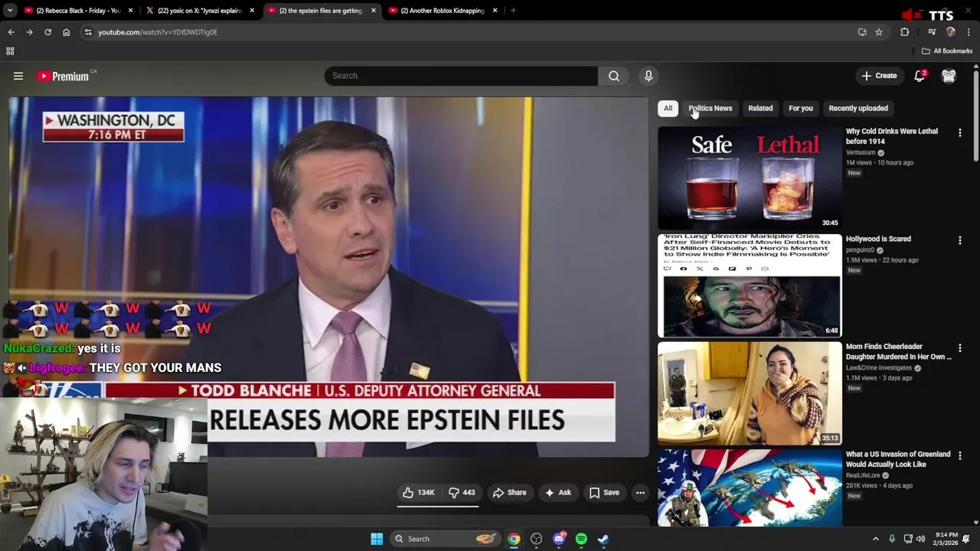View site information icon in address bar

(88, 32)
